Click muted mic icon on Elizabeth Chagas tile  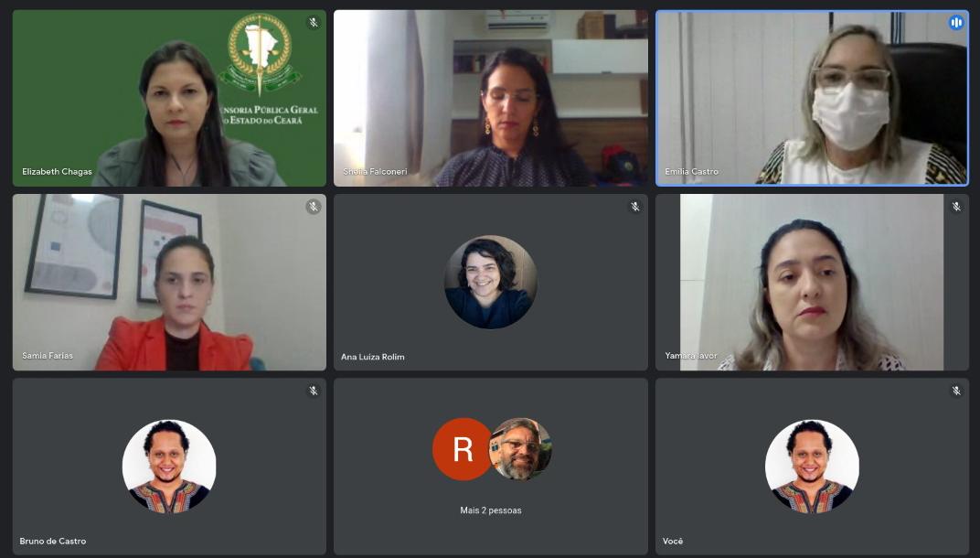314,23
